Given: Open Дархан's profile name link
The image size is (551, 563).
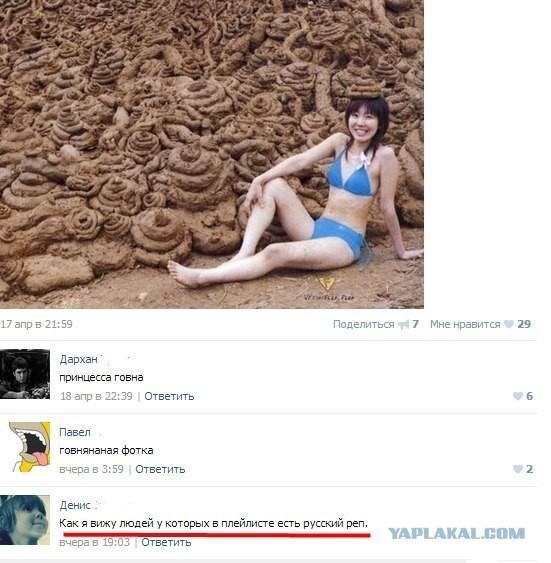Looking at the screenshot, I should (x=79, y=359).
